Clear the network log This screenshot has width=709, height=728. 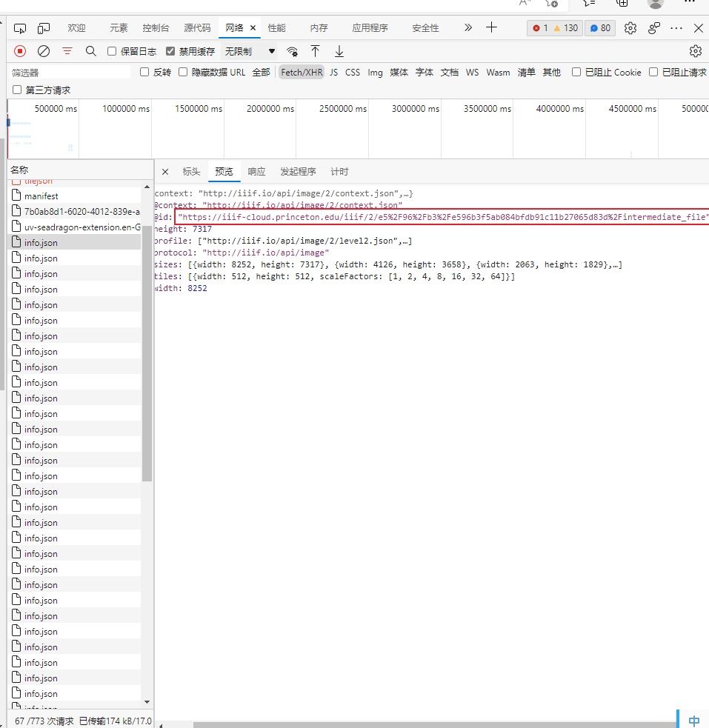pos(44,51)
